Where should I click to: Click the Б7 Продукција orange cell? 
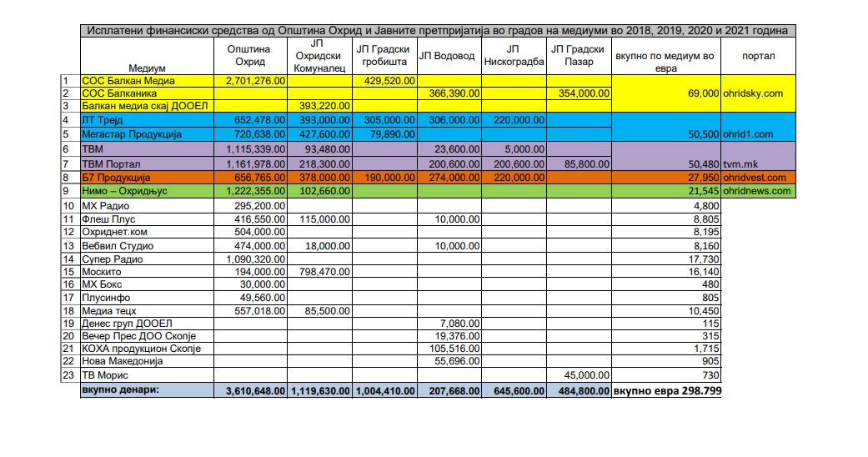pos(147,178)
